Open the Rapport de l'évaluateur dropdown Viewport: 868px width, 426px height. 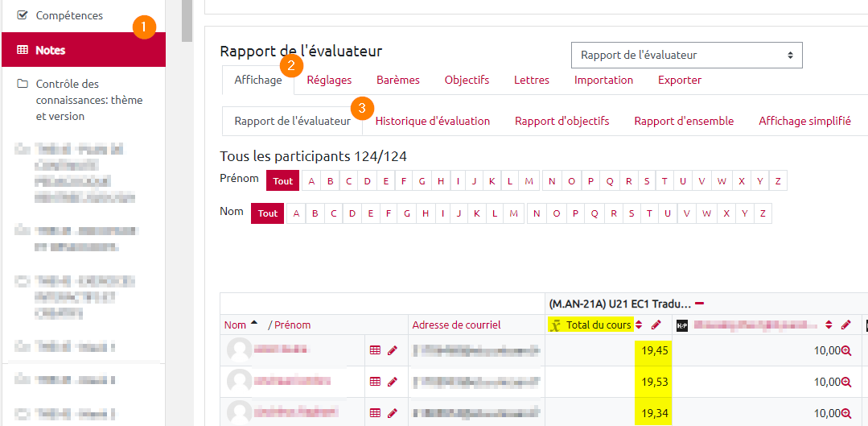click(686, 56)
